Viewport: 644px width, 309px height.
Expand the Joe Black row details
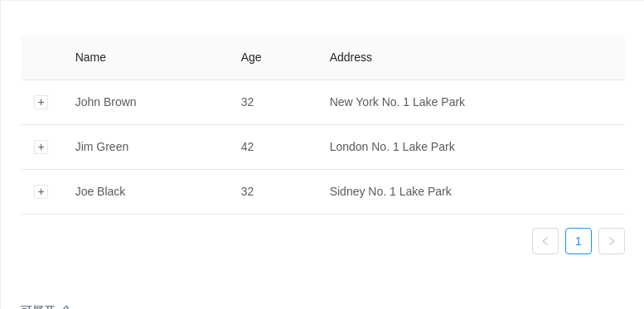point(41,191)
